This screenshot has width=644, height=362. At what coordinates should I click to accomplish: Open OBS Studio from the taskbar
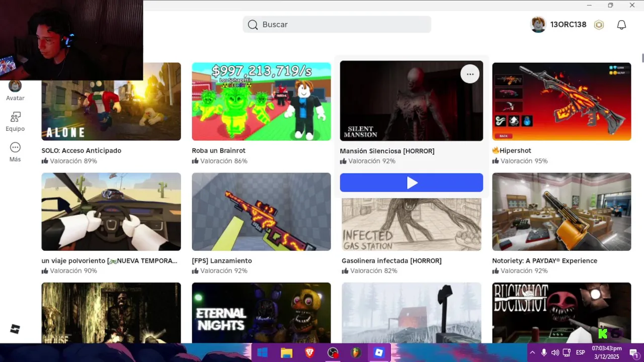click(x=333, y=352)
